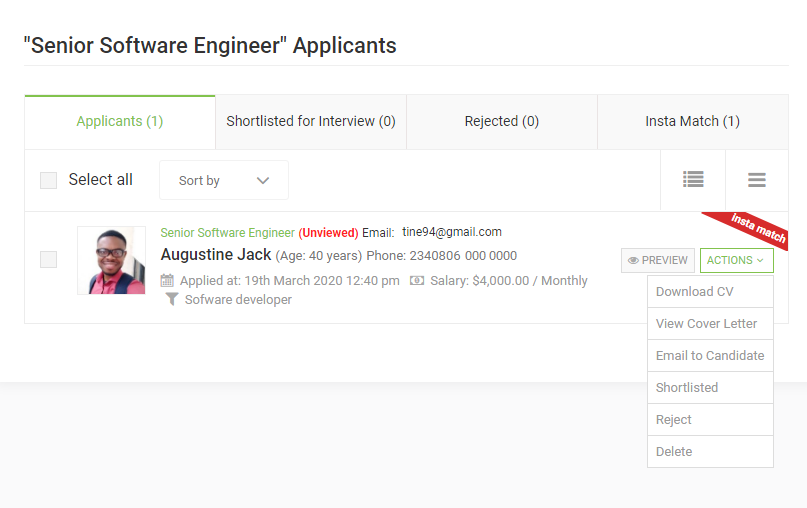Screen dimensions: 807x508
Task: Click the filter funnel icon
Action: click(171, 300)
